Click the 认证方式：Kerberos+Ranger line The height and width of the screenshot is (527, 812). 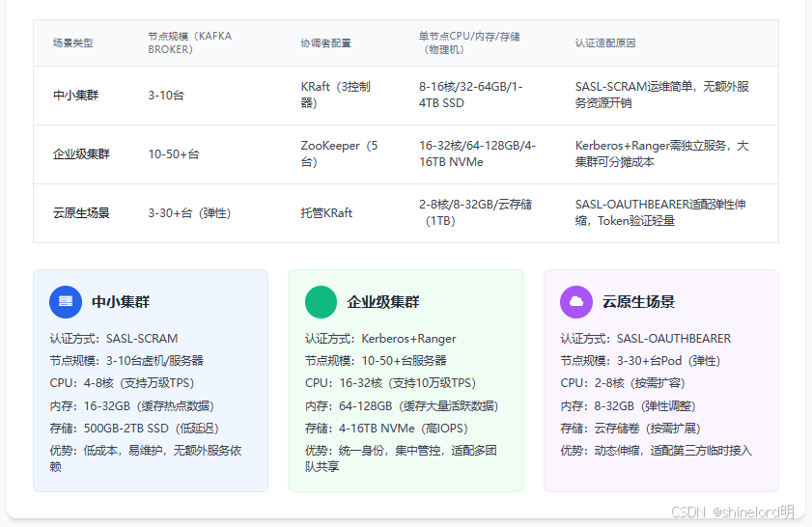click(x=380, y=339)
